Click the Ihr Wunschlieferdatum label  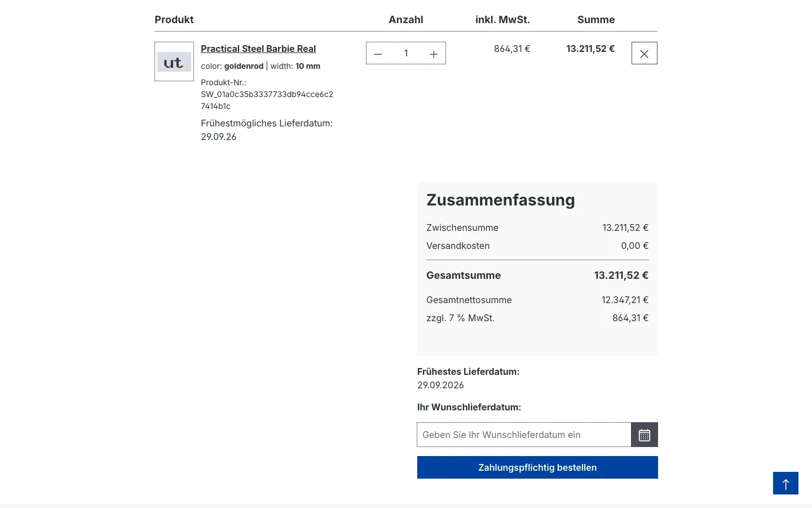469,407
